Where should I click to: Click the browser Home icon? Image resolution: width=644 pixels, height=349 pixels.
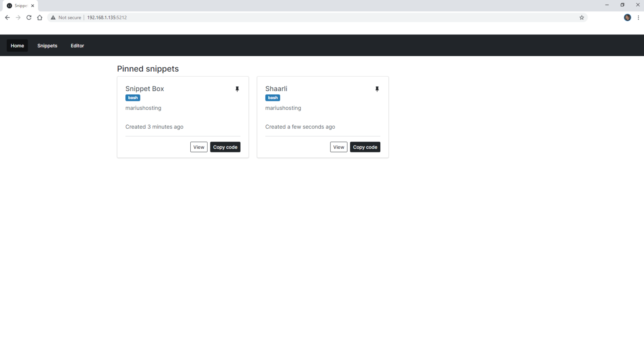39,18
